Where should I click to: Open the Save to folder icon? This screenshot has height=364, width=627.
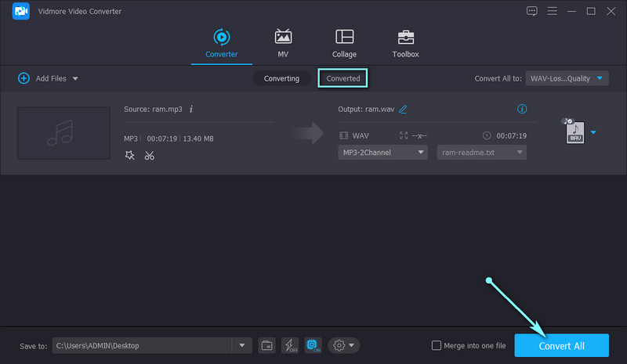(x=266, y=345)
